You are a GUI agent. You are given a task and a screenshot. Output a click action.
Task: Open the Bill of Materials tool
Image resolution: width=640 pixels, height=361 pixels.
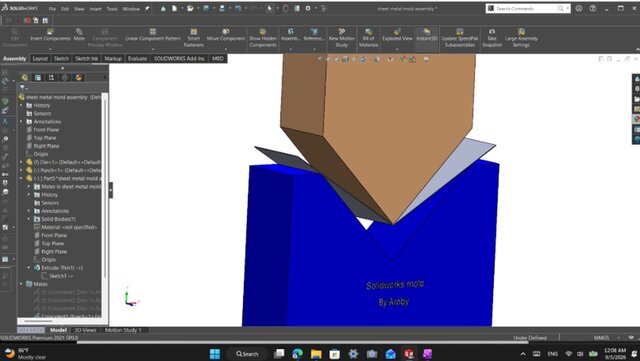tap(368, 38)
